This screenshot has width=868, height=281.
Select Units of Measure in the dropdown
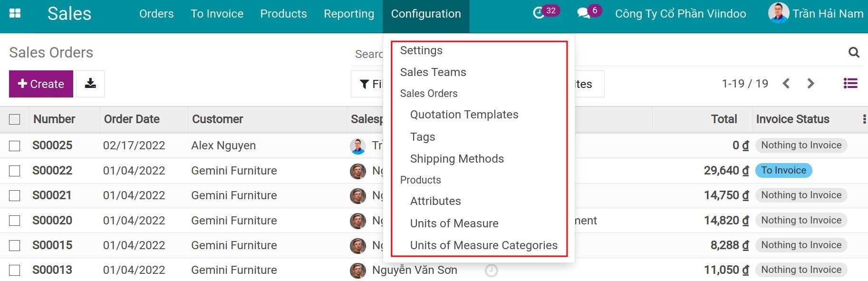tap(454, 223)
